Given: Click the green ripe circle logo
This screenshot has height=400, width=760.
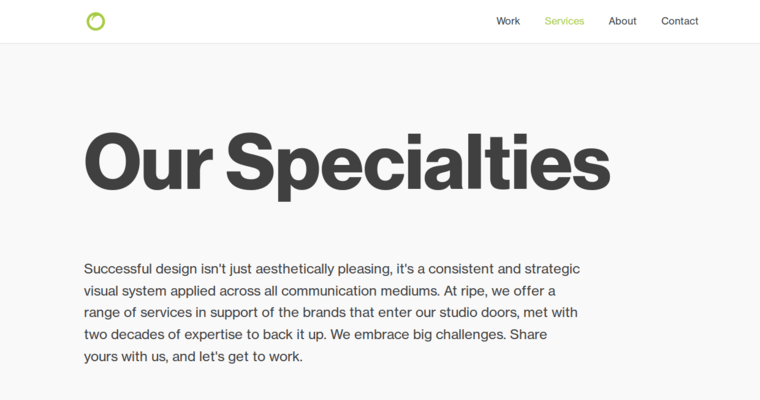Looking at the screenshot, I should pos(96,21).
